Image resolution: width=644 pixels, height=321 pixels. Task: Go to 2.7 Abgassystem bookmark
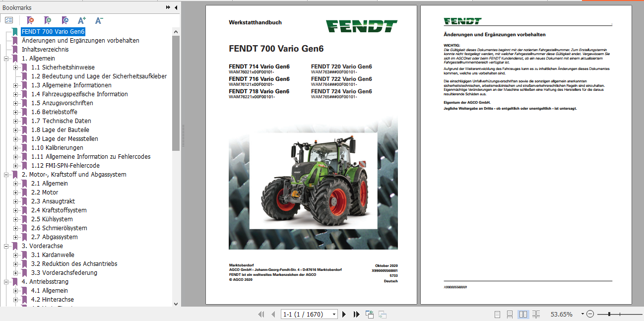(54, 237)
